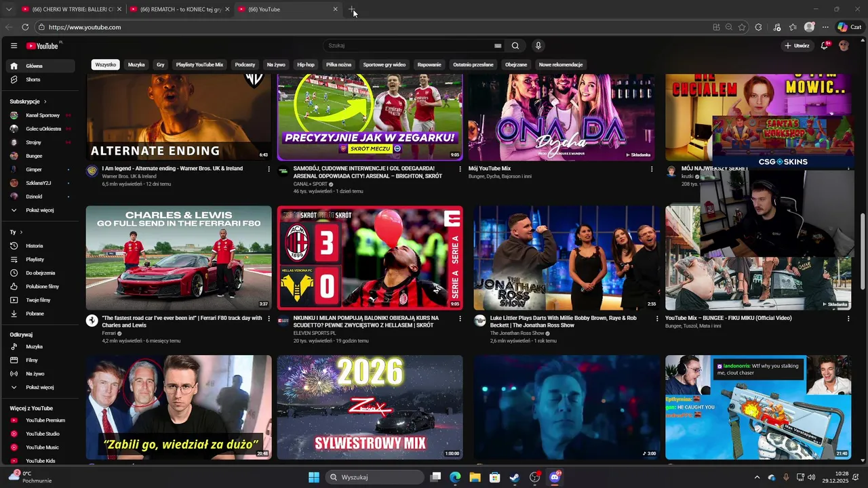Click the search magnifier button
This screenshot has width=868, height=488.
(x=515, y=46)
